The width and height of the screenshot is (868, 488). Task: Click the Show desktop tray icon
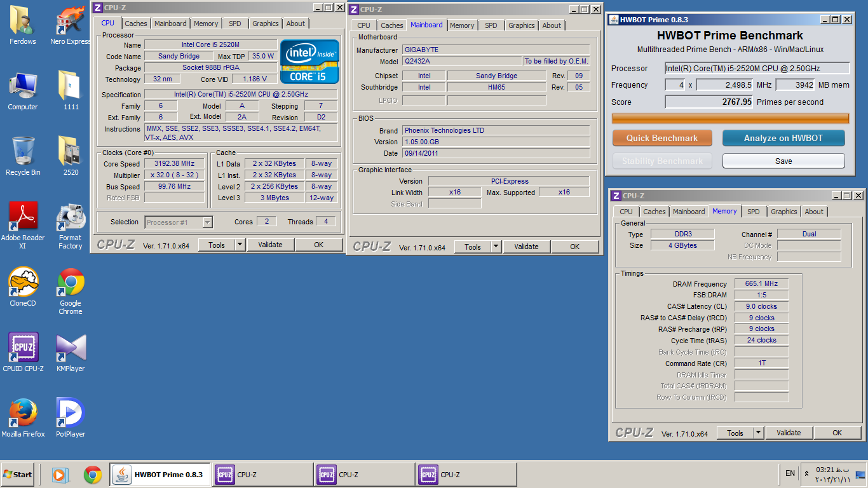[860, 474]
